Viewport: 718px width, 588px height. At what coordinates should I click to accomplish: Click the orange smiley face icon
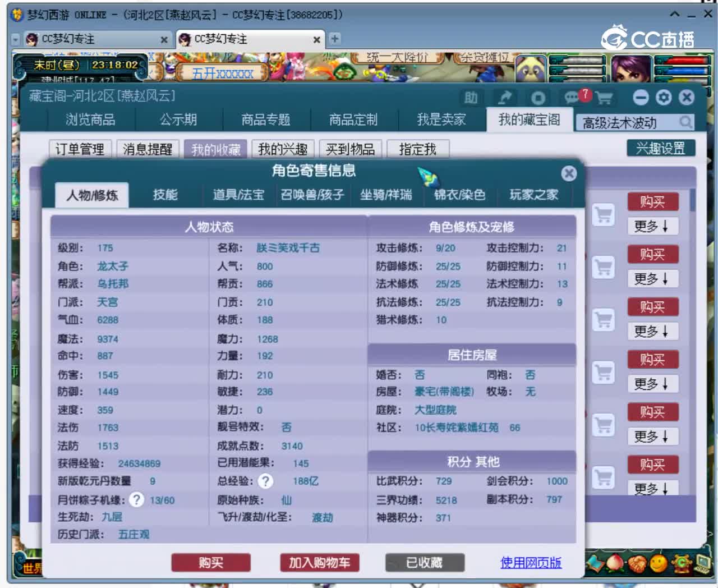coord(659,563)
